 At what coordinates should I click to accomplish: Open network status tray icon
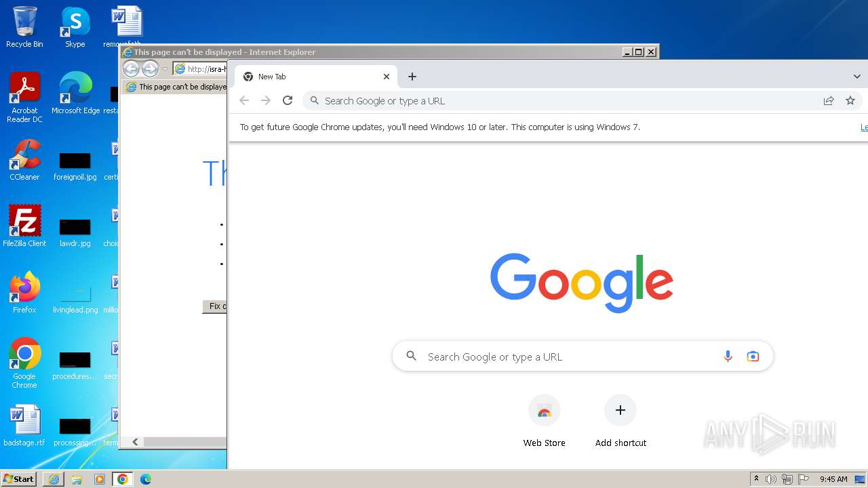(x=787, y=479)
